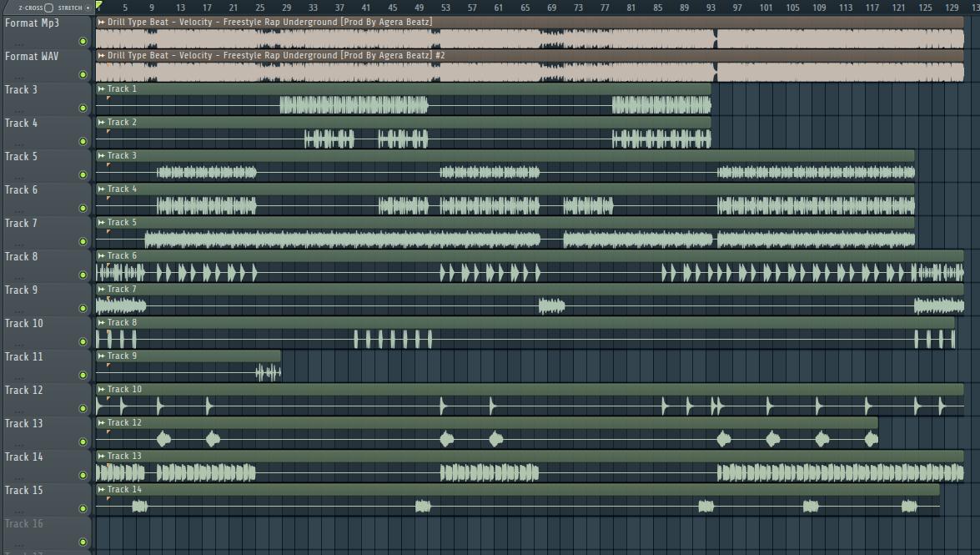Screen dimensions: 980x555
Task: Toggle the mute light on playlist Track 6
Action: [x=83, y=209]
